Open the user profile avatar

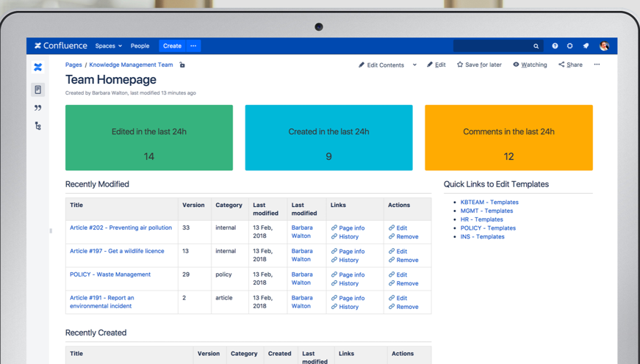(x=604, y=46)
